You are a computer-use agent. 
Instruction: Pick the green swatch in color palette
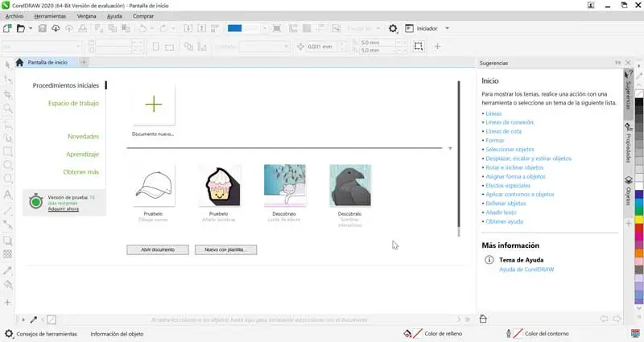pos(639,209)
